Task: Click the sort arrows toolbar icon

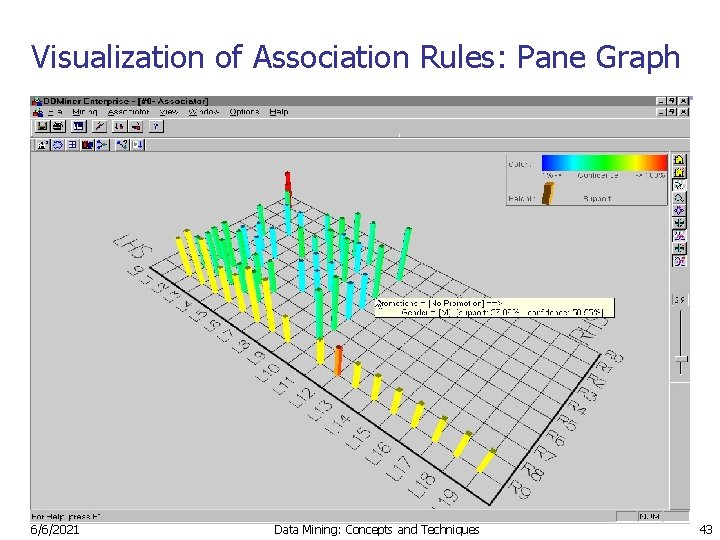Action: 119,126
